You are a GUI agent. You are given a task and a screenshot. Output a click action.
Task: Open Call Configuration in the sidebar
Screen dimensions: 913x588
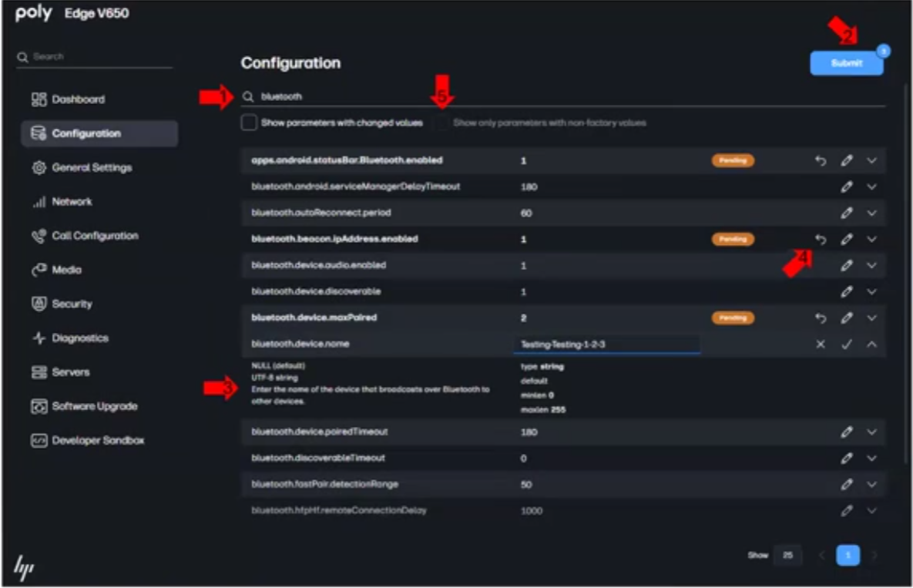99,236
